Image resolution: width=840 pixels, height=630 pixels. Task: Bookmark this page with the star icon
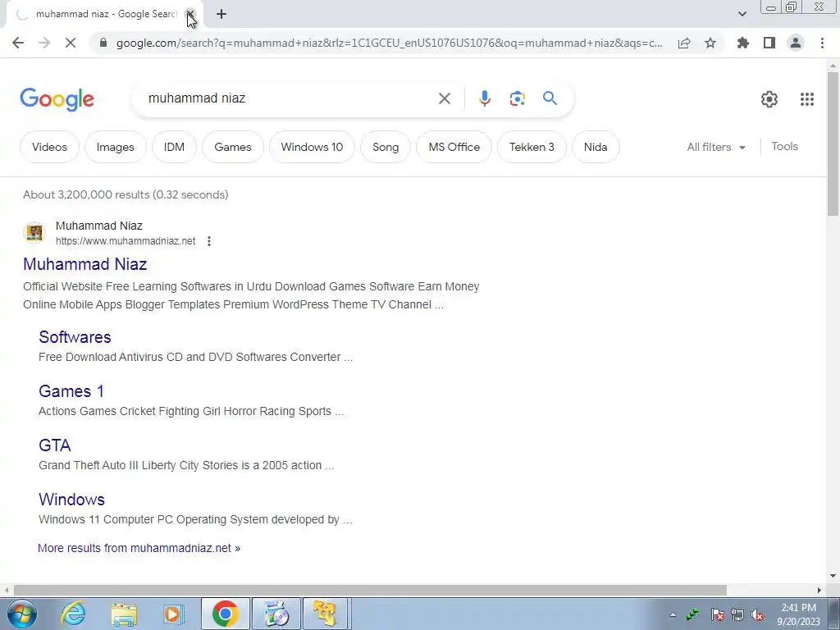(x=710, y=43)
